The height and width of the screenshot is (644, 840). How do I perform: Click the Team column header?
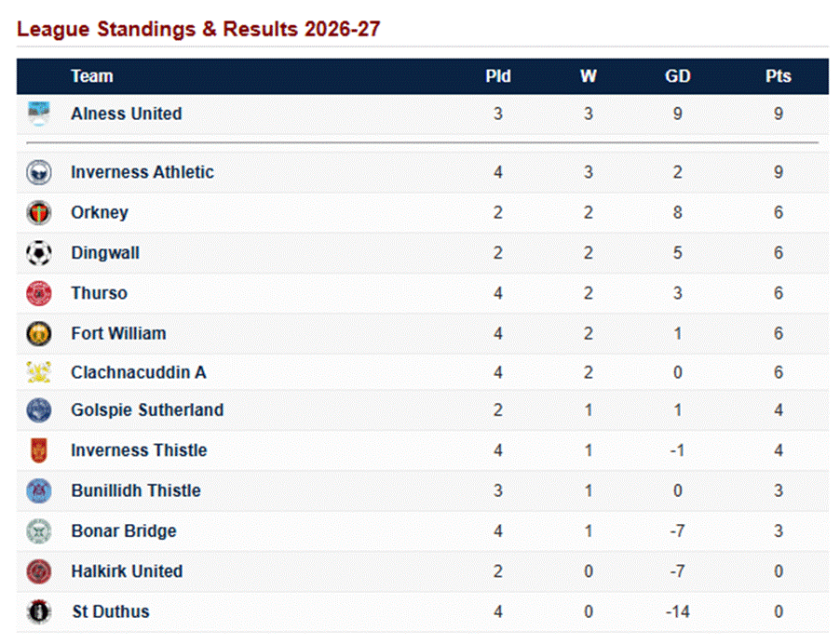tap(92, 76)
